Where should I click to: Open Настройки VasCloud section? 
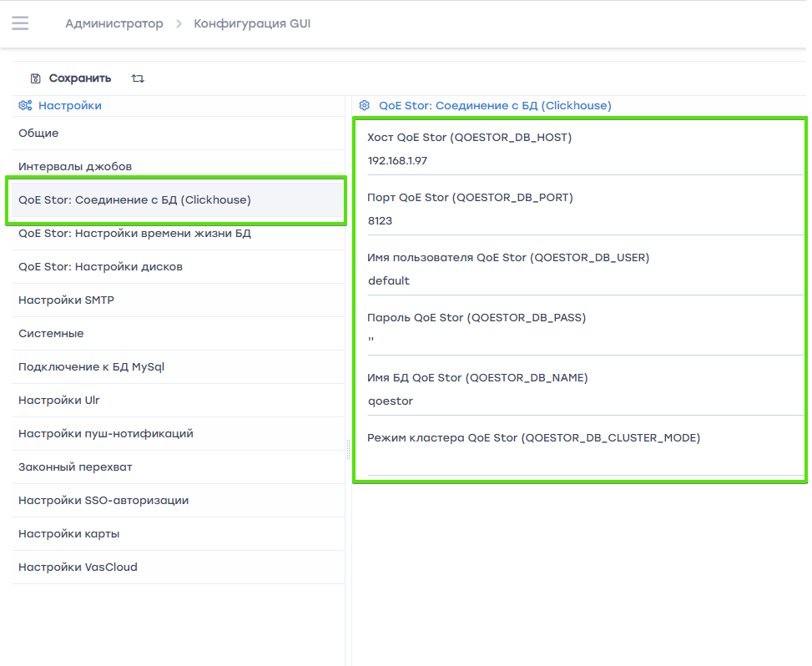(78, 567)
